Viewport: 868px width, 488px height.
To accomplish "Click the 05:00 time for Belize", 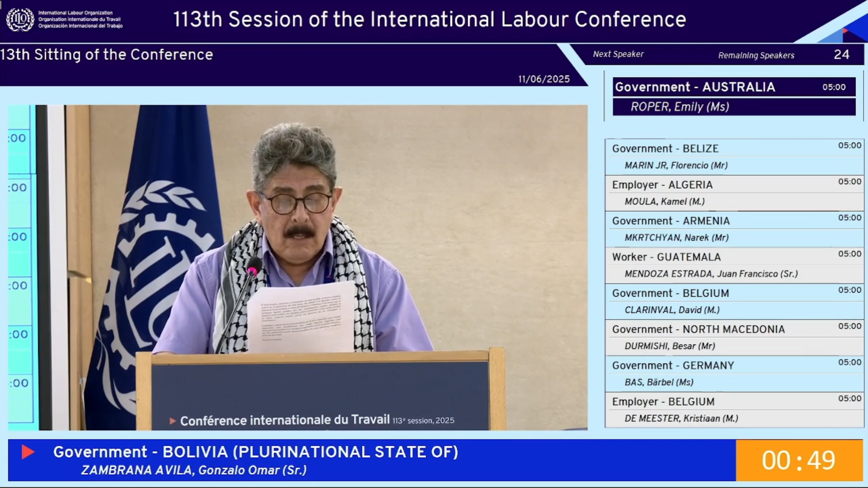I will click(849, 145).
